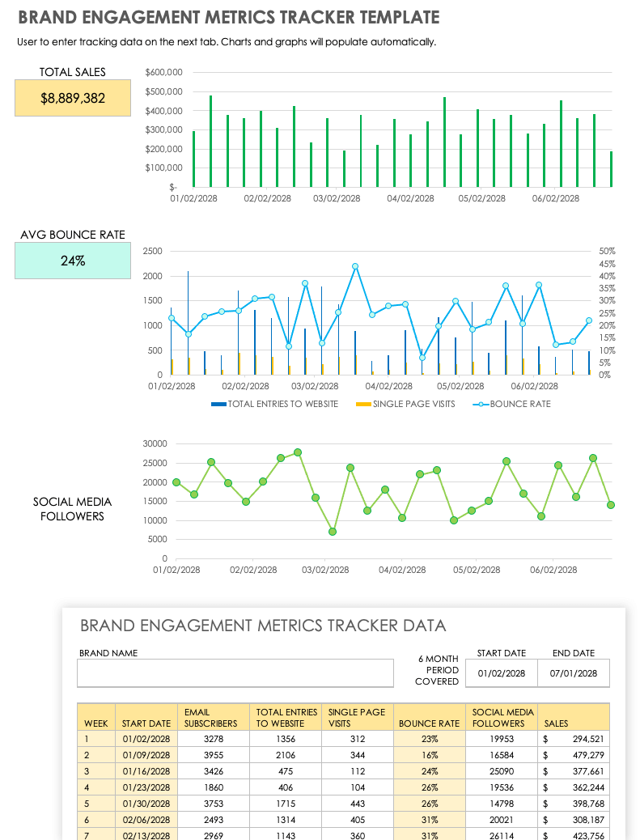
Task: Select the single page visits cell 443
Action: pyautogui.click(x=358, y=804)
